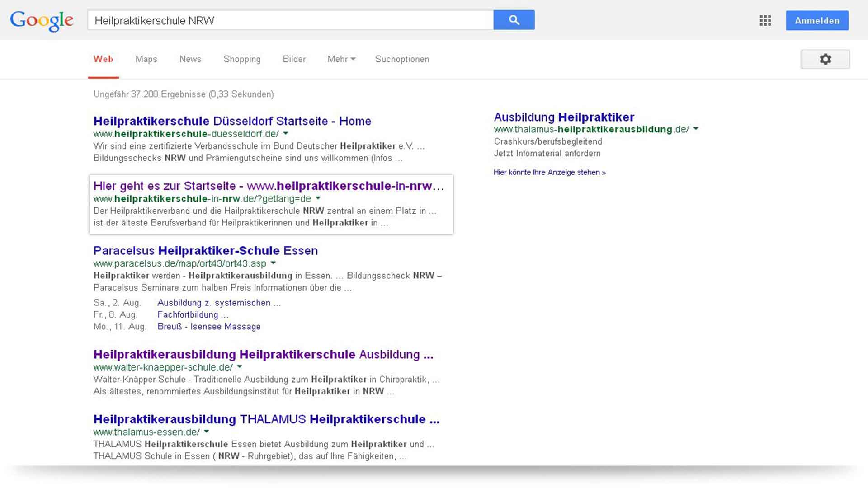
Task: Open Heilpraktikerausbildung Heilpraktikerschule Ausbildung result
Action: pos(263,354)
